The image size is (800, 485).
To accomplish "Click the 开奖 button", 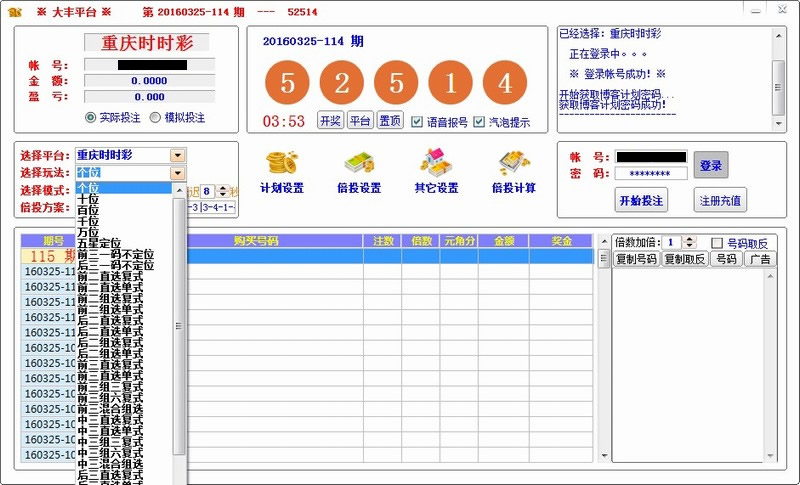I will point(331,120).
